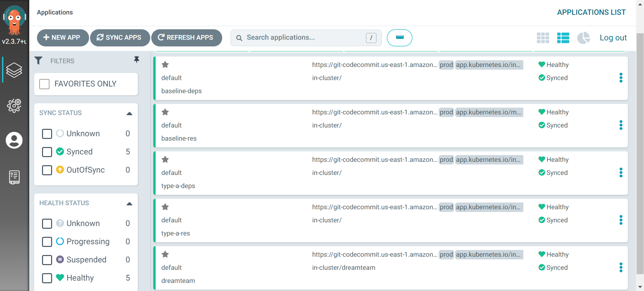The height and width of the screenshot is (291, 644).
Task: Favorite the baseline-deps application star
Action: [165, 65]
